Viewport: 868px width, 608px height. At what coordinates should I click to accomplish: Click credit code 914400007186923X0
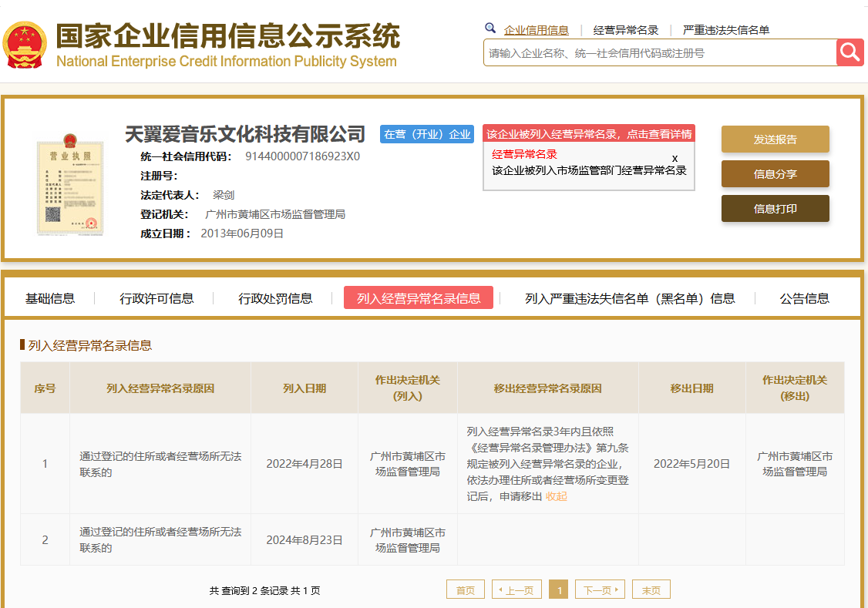tap(302, 156)
